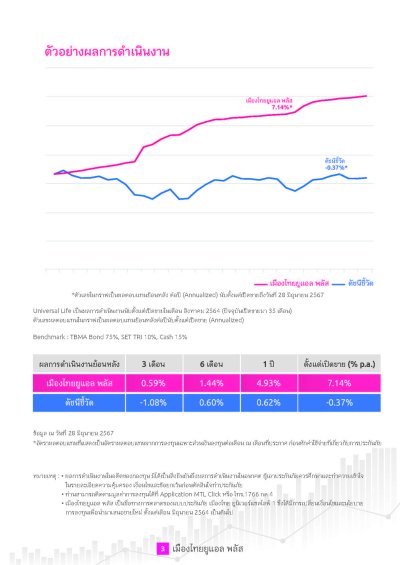400x565 pixels.
Task: Click the blue legend line for ดัชนีชี้วัด
Action: (338, 284)
